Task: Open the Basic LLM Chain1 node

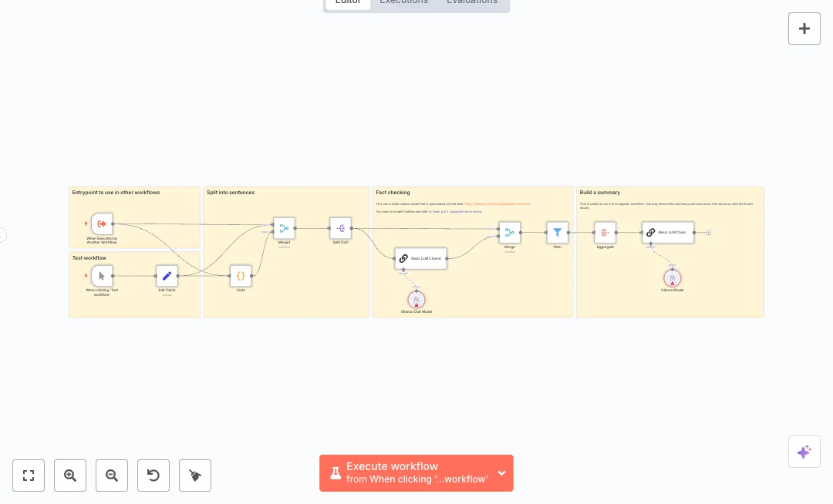Action: [420, 259]
